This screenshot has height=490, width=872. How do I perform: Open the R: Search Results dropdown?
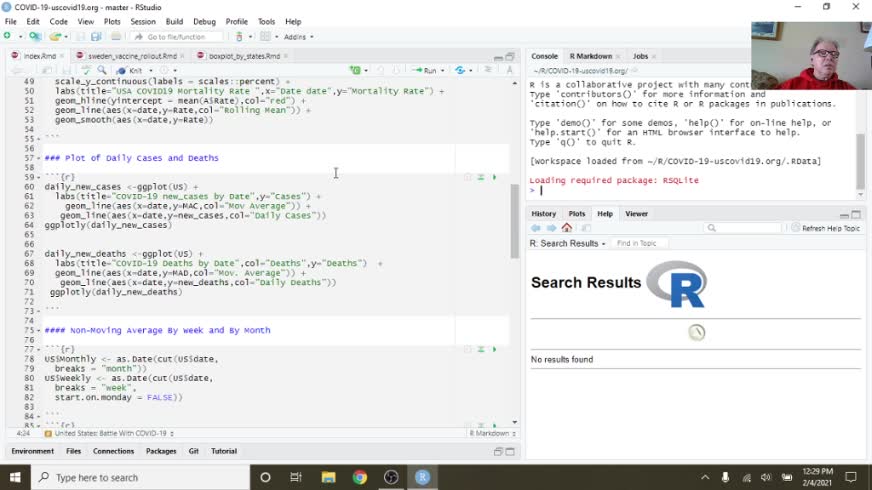568,243
